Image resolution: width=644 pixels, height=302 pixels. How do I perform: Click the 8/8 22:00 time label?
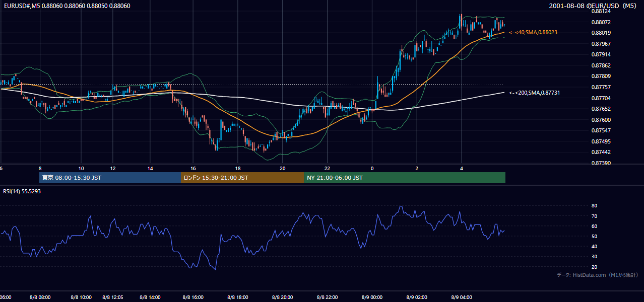tap(327, 297)
